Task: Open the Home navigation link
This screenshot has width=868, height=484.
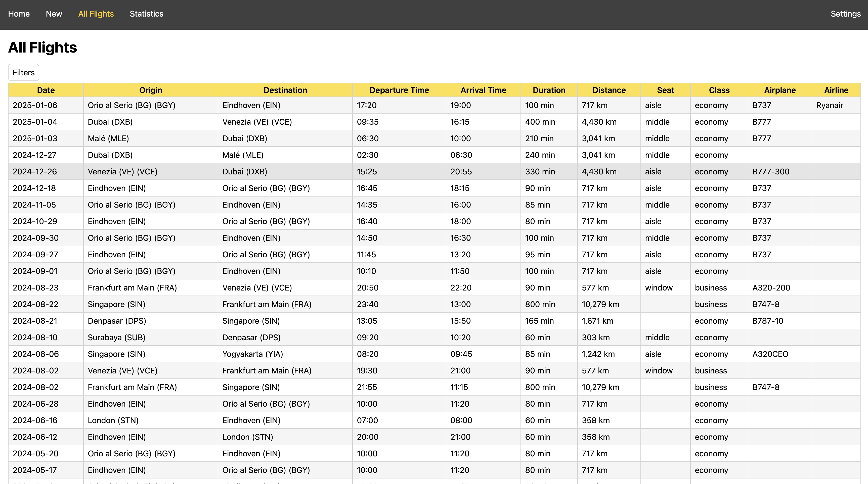Action: [19, 14]
